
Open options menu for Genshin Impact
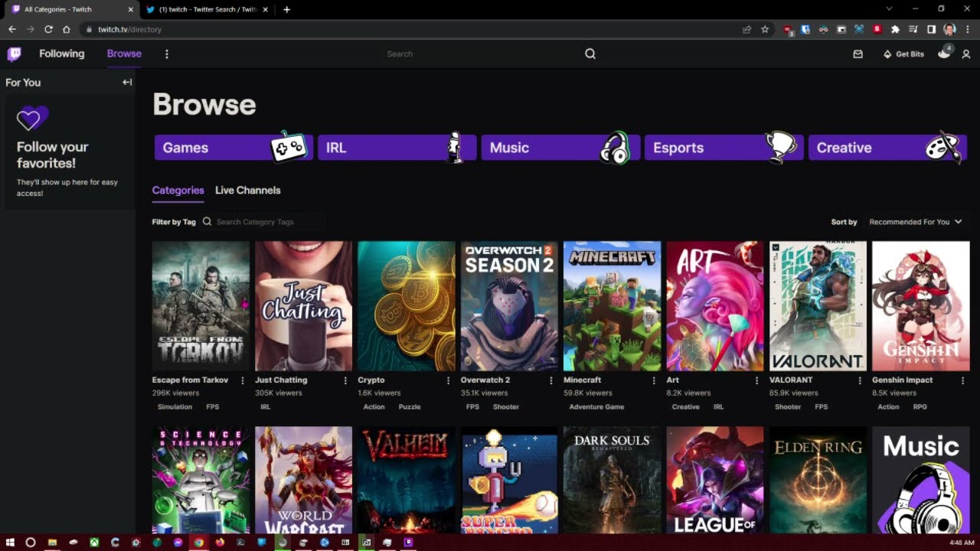tap(962, 380)
